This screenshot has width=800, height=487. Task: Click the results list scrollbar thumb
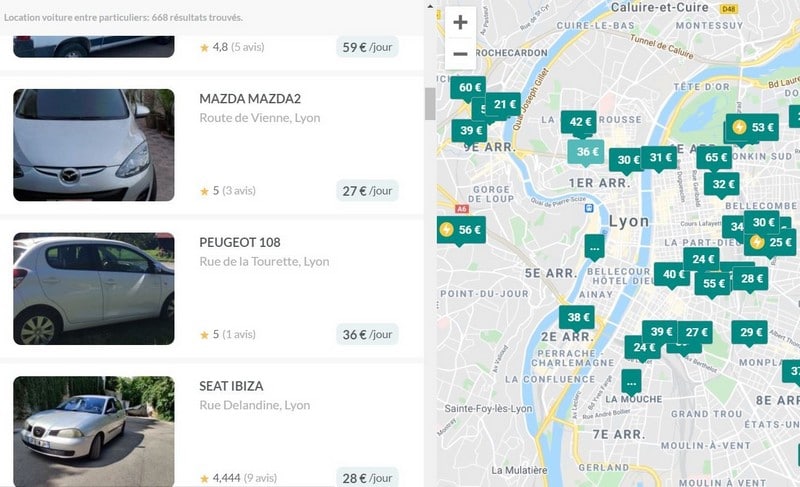point(430,104)
